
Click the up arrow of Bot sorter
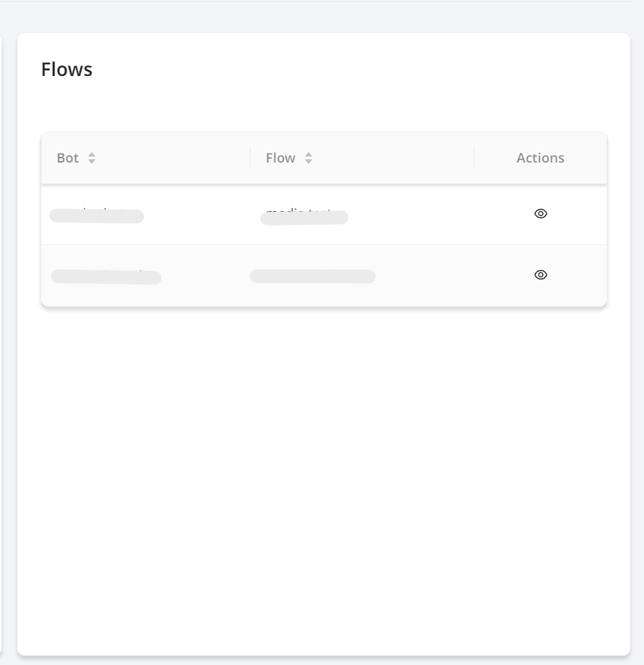tap(91, 155)
